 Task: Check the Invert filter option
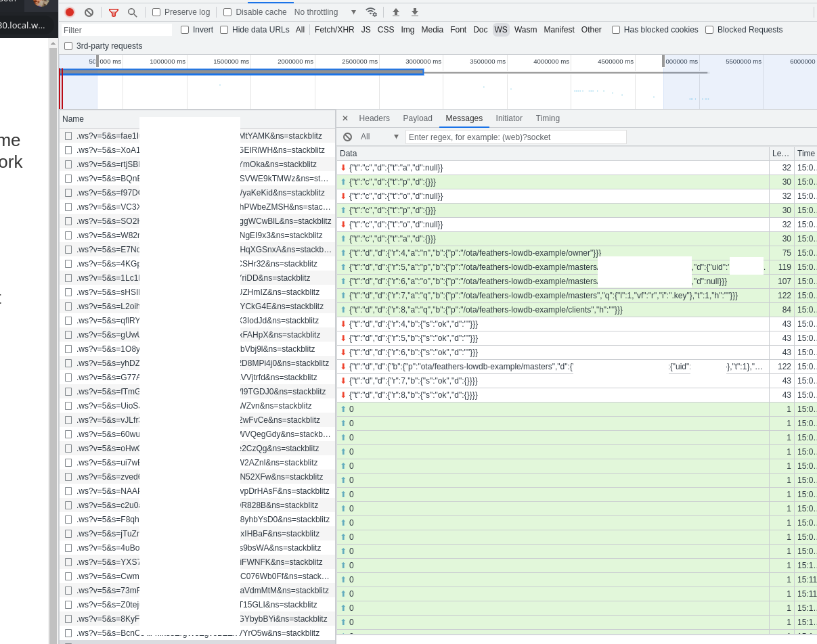pyautogui.click(x=185, y=30)
